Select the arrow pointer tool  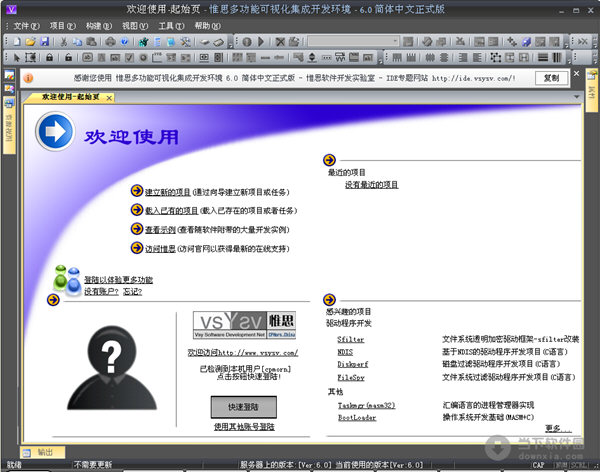coord(17,57)
